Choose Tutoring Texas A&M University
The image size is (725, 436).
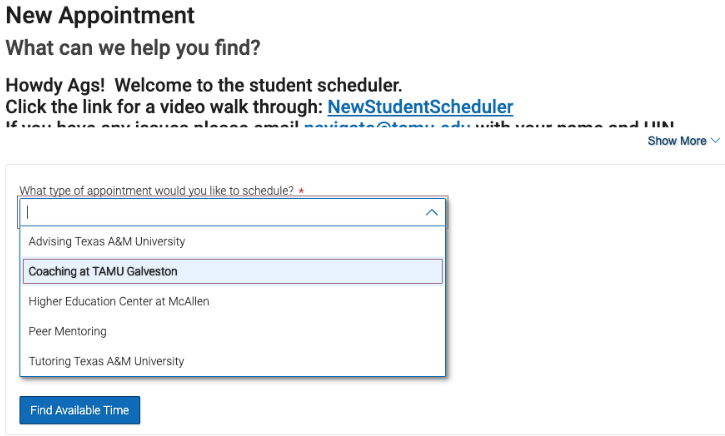coord(106,361)
